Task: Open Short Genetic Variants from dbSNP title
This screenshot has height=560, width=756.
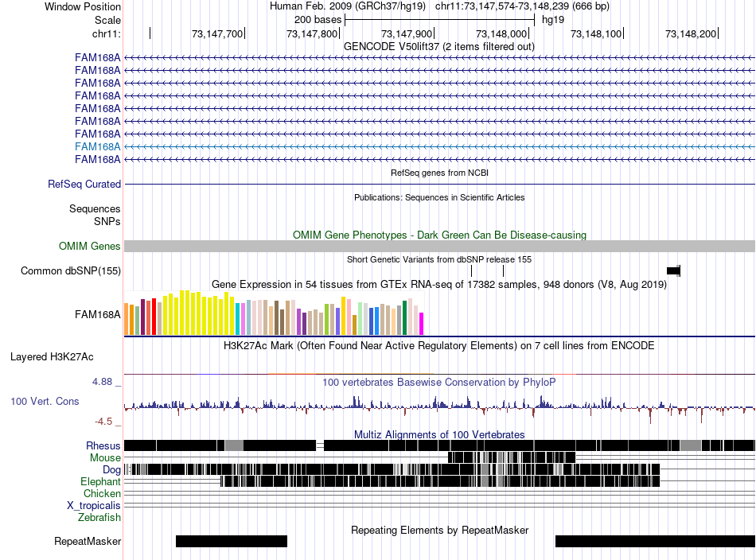Action: (439, 259)
